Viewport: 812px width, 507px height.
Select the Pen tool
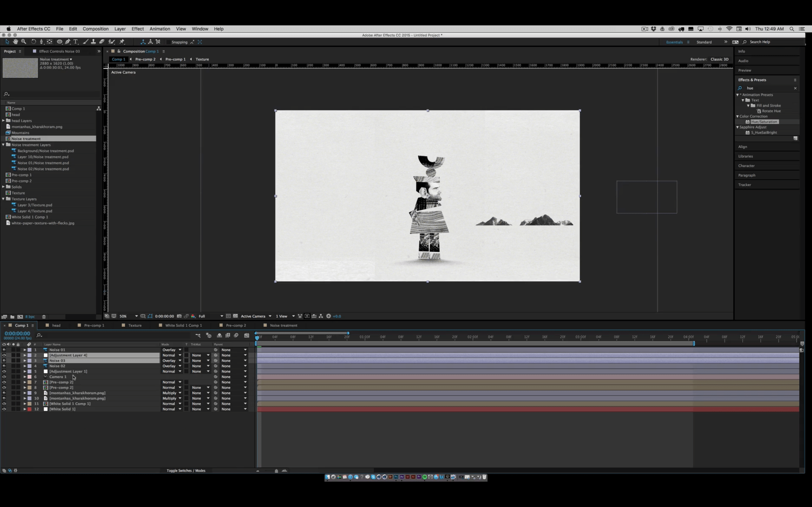coord(68,42)
